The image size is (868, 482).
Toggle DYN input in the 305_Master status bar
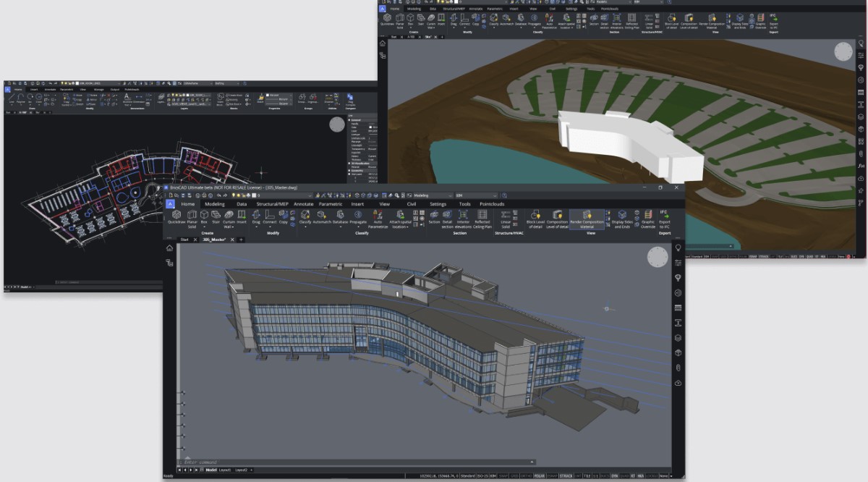coord(614,476)
